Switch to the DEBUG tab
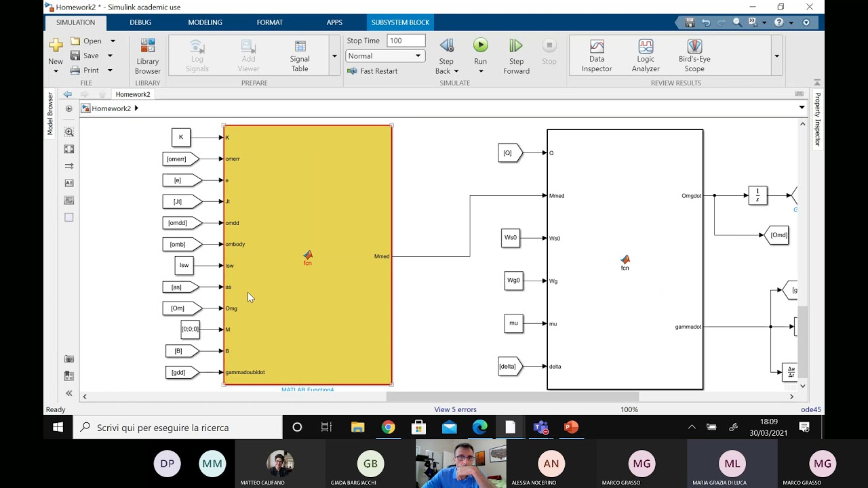Image resolution: width=868 pixels, height=488 pixels. click(140, 22)
